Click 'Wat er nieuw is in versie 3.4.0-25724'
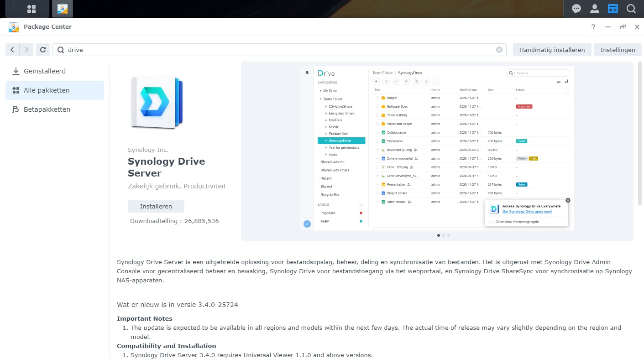The image size is (644, 364). coord(178,304)
